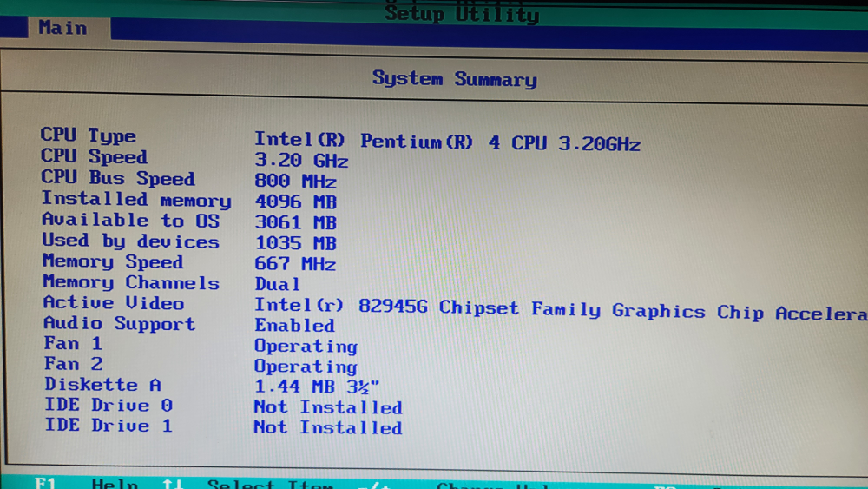The width and height of the screenshot is (868, 489).
Task: Click the F1 Help hint
Action: coord(86,484)
